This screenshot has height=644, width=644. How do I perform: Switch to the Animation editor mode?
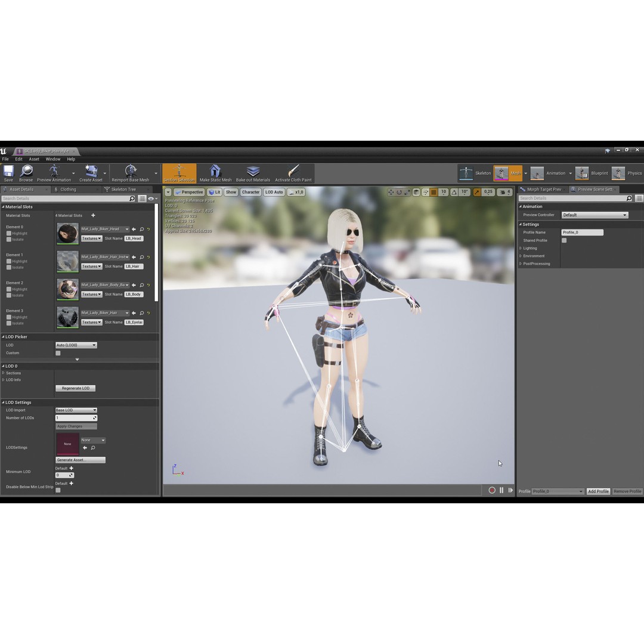pos(549,174)
